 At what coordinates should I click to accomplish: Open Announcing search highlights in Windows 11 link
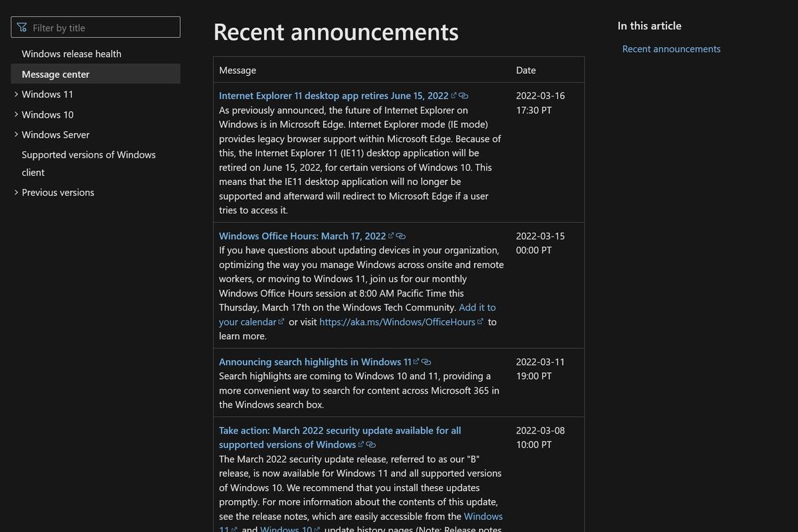[315, 362]
